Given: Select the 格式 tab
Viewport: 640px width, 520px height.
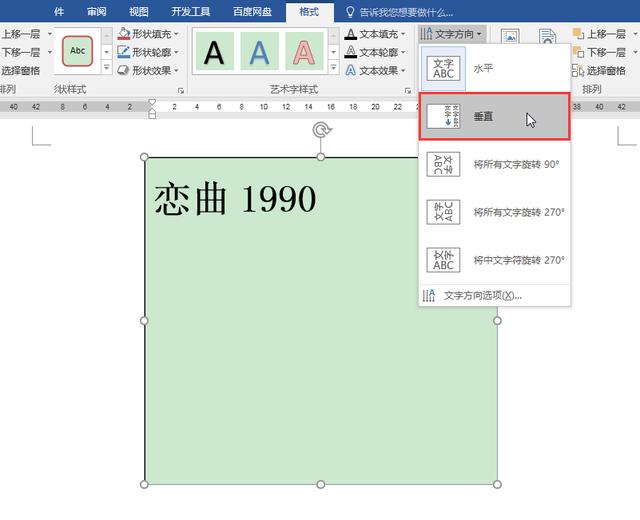Looking at the screenshot, I should pyautogui.click(x=309, y=11).
